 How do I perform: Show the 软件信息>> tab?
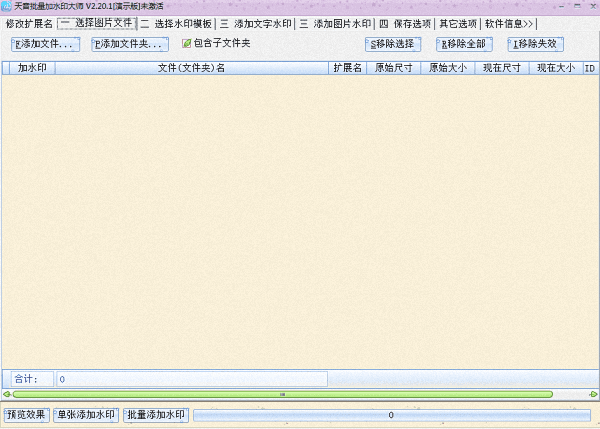509,24
